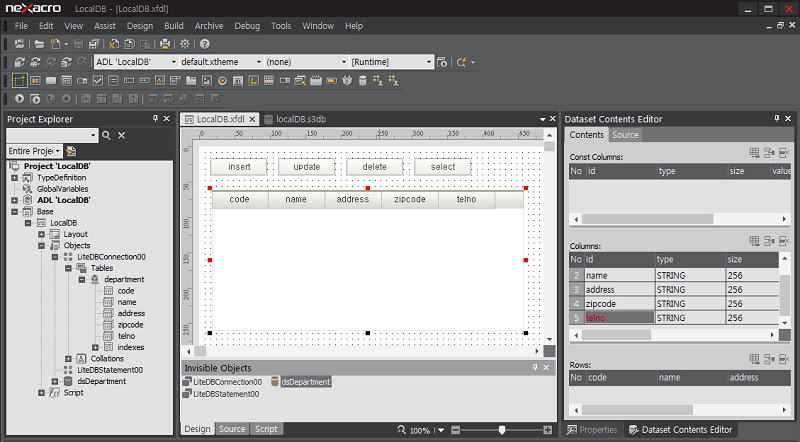This screenshot has height=442, width=800.
Task: Open the (none) dropdown
Action: [x=343, y=62]
